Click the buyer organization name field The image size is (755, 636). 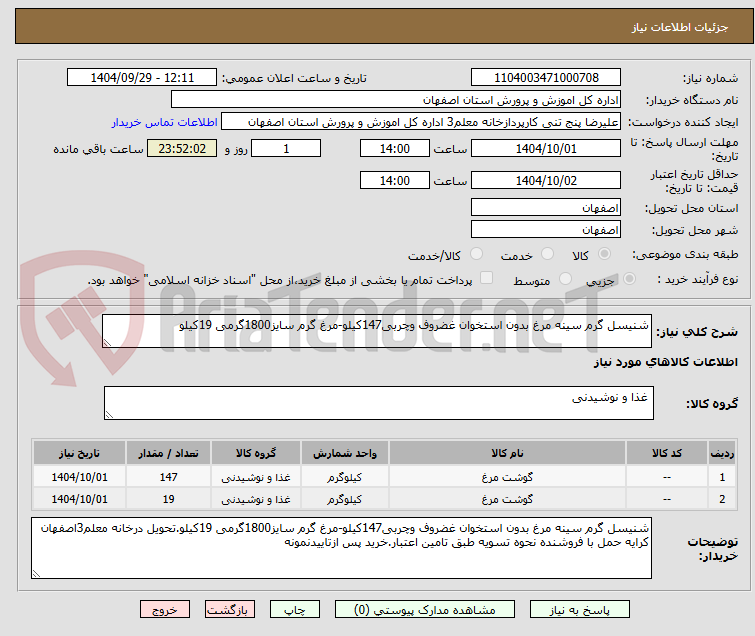396,100
